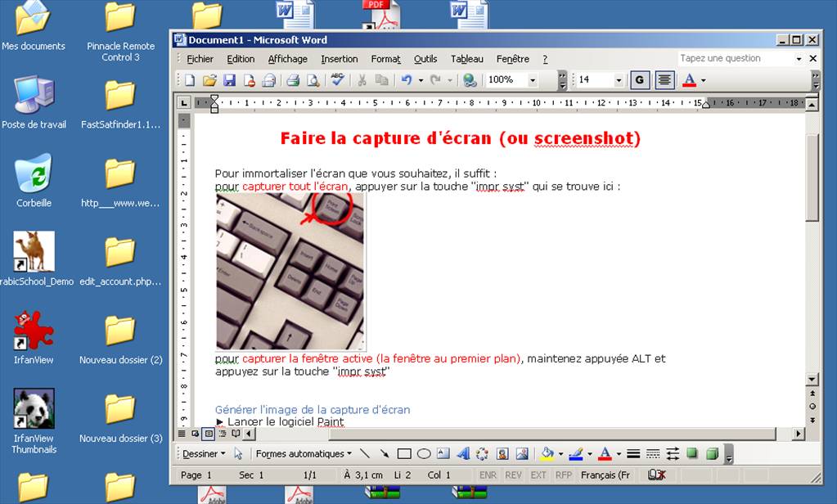Open the Tableau menu
Screen dimensions: 837x504
[x=466, y=59]
